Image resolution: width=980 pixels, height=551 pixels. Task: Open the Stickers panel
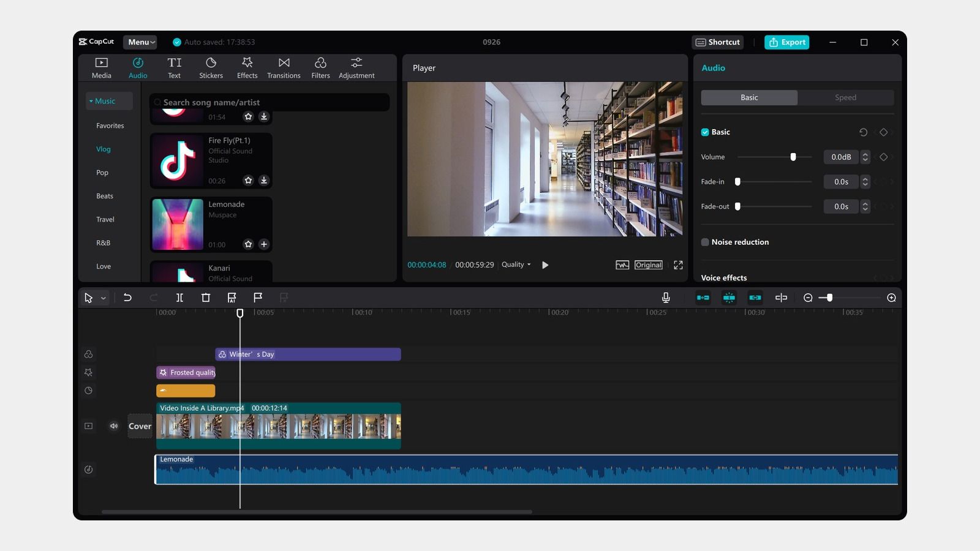[x=211, y=67]
